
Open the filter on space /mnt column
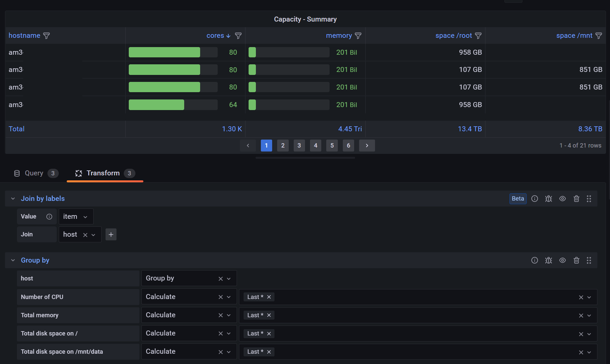coord(599,35)
